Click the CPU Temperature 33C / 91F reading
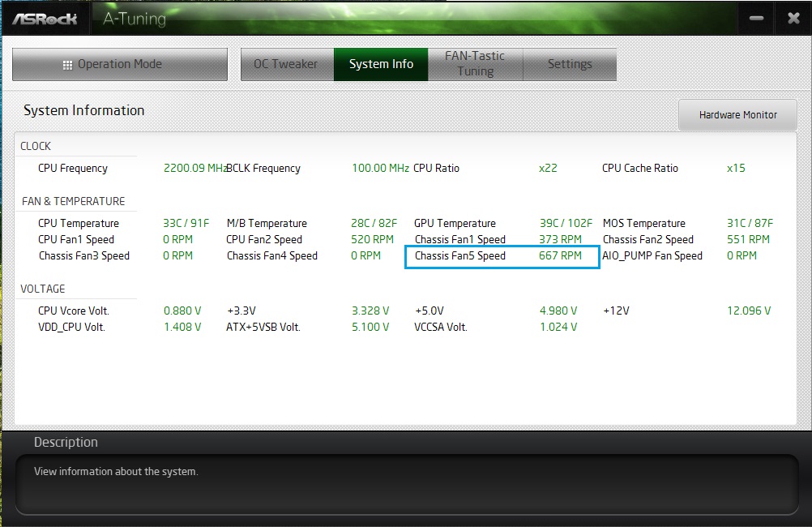Viewport: 812px width, 527px height. tap(186, 223)
